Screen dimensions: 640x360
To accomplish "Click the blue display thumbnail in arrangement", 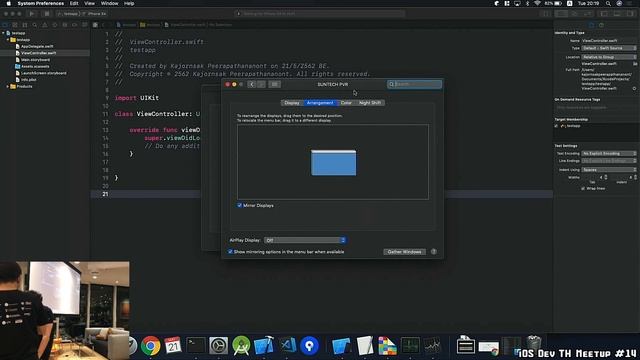I will click(333, 163).
